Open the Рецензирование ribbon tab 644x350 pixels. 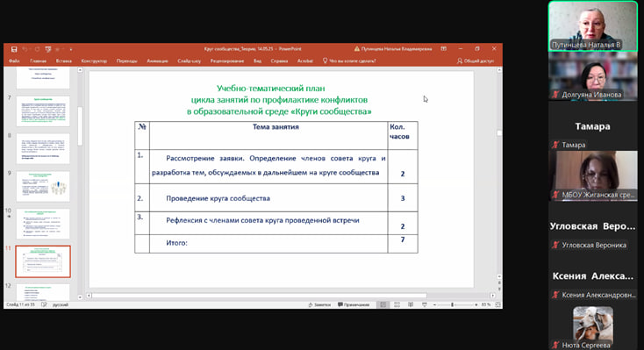coord(227,61)
